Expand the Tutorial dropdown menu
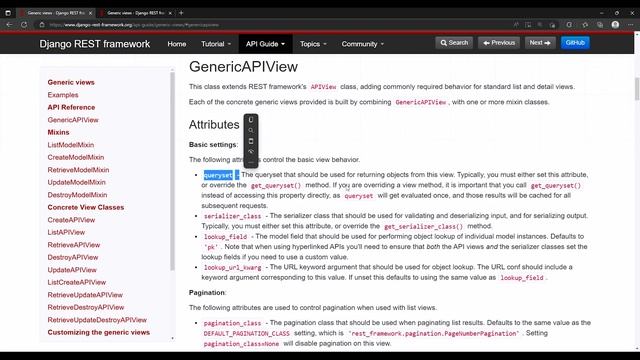 [216, 44]
